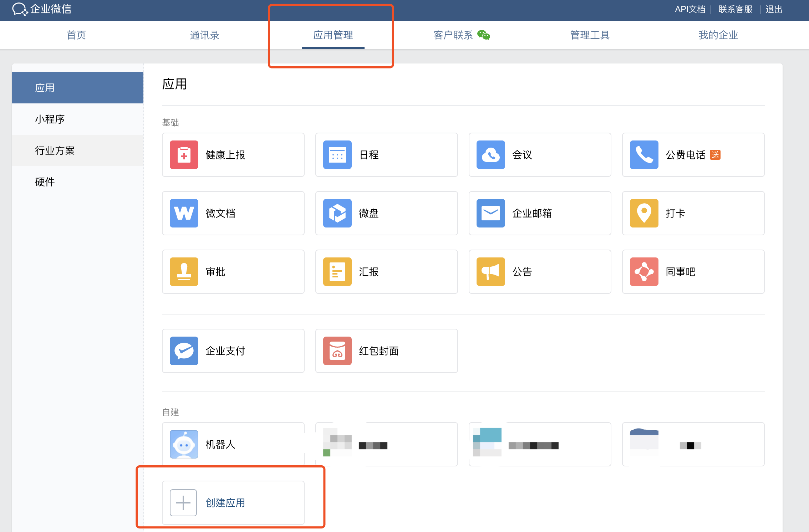Switch to the 通讯录 contacts tab
This screenshot has width=809, height=532.
pos(204,35)
